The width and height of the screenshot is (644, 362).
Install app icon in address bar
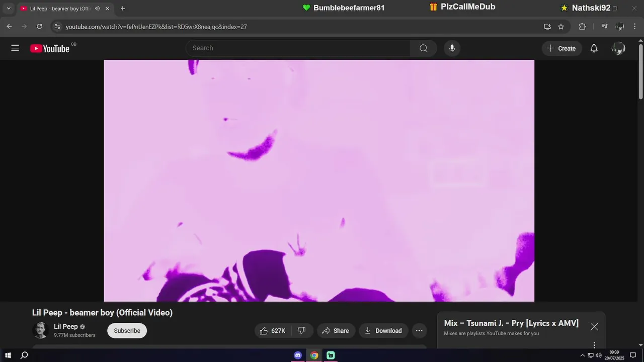(547, 27)
